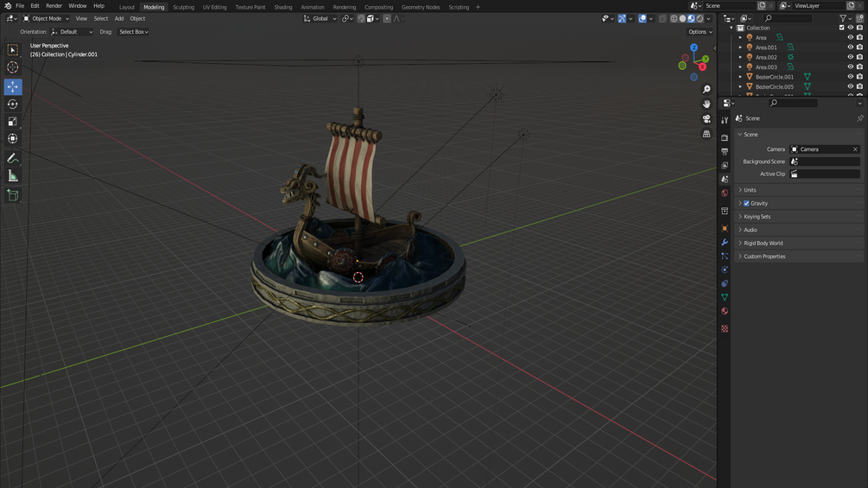Activate the Rotate tool
Screen dimensions: 868x488
(x=12, y=104)
